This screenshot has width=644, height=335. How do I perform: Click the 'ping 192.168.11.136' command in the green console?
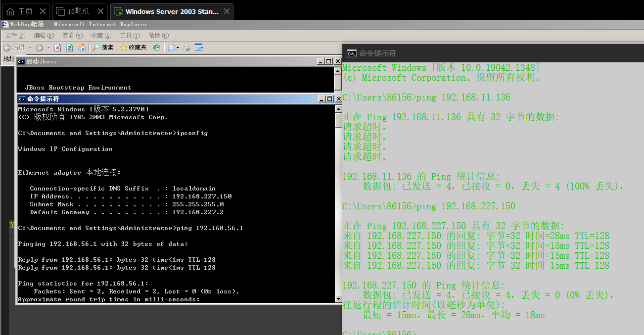point(463,97)
